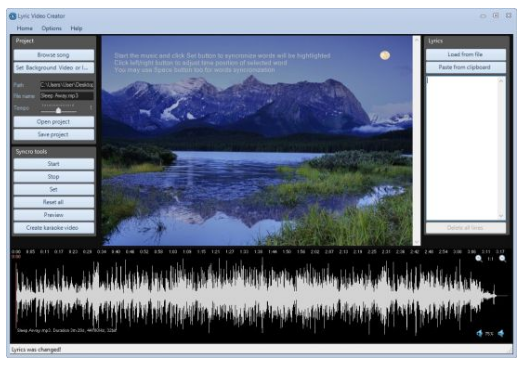The height and width of the screenshot is (366, 521).
Task: Stop the synchronization playback
Action: click(x=54, y=176)
